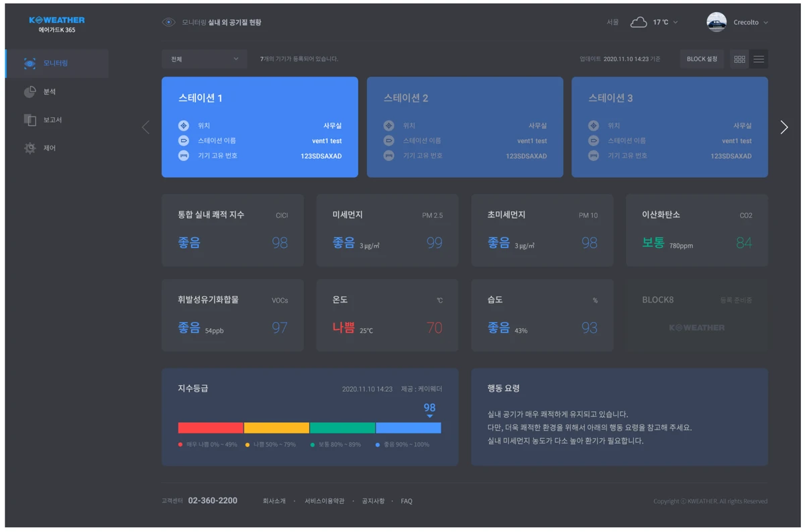Click 스테이션 3 location icon
The image size is (805, 532).
click(593, 125)
